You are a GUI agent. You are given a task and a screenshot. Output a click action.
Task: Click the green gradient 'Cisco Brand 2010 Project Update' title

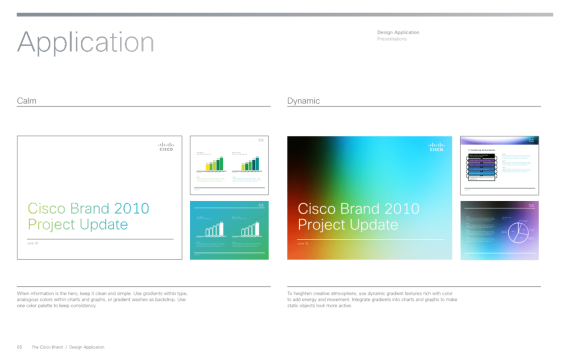click(88, 216)
